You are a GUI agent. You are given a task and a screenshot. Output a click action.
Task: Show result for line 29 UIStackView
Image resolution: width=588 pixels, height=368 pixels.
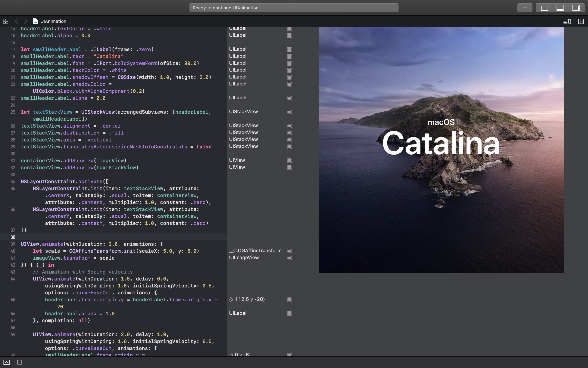pyautogui.click(x=289, y=147)
